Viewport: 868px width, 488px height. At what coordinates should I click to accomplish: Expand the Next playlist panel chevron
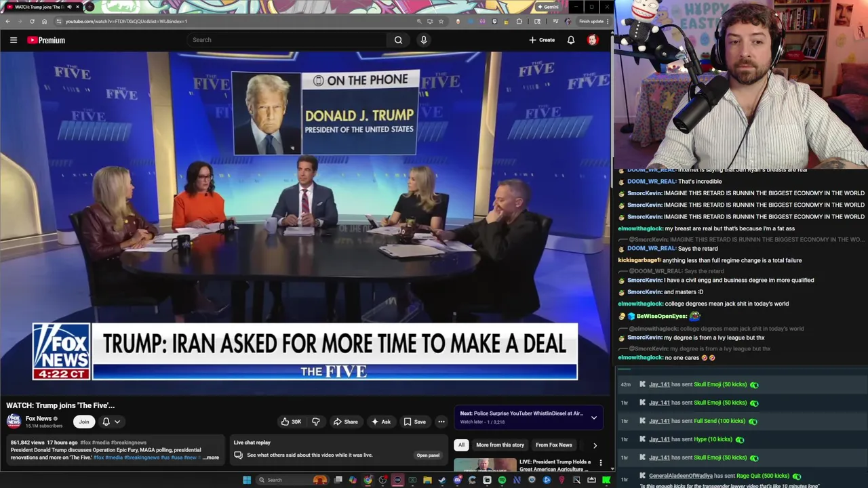click(594, 418)
